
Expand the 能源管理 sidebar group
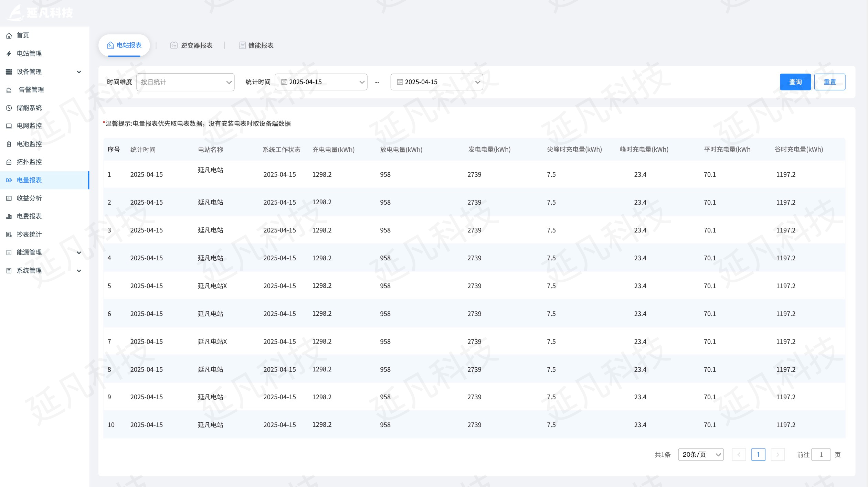[x=80, y=252]
